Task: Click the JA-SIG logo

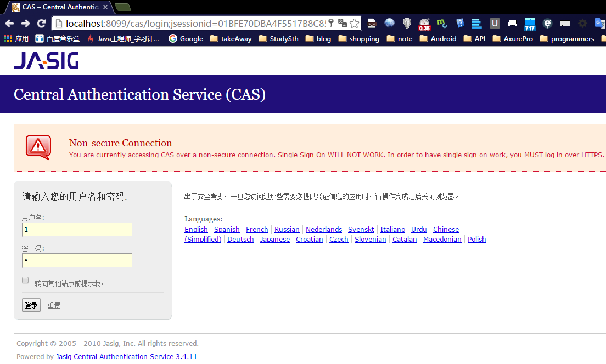Action: pos(46,61)
